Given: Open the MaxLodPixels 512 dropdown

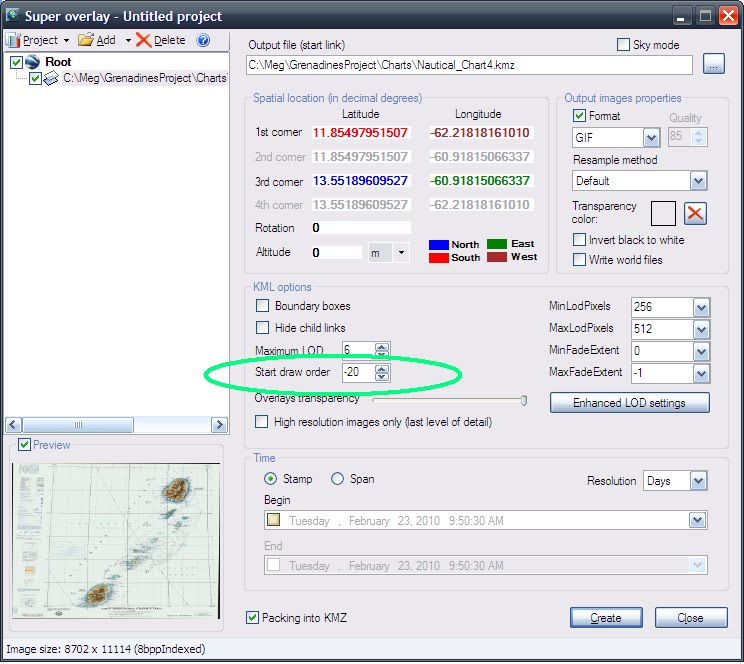Looking at the screenshot, I should pos(701,329).
